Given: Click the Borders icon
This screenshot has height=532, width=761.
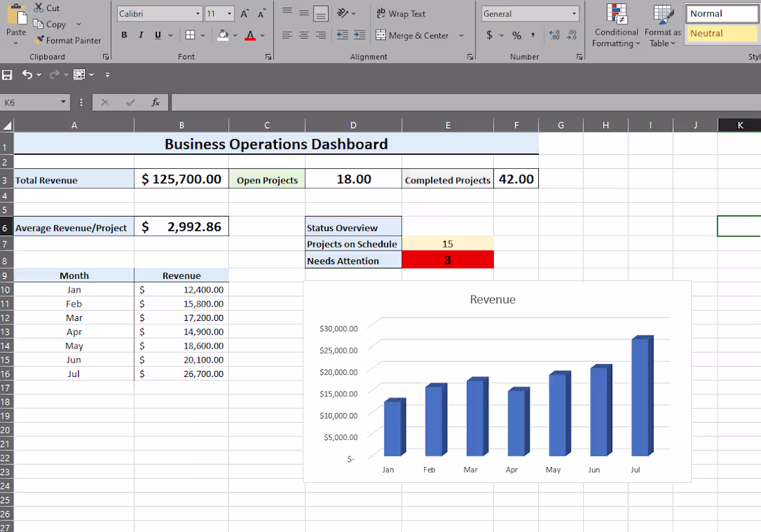Looking at the screenshot, I should coord(190,35).
